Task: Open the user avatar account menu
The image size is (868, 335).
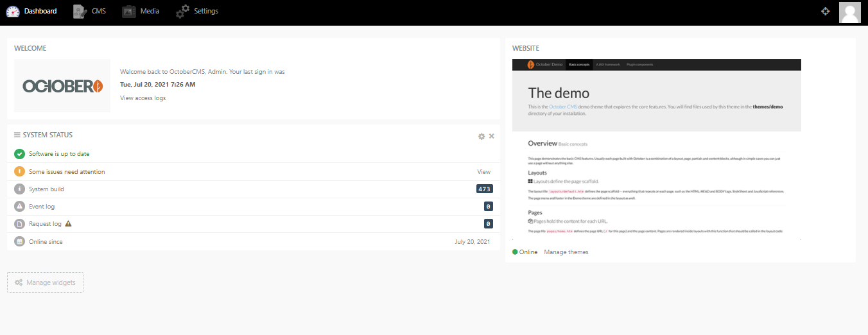Action: coord(849,12)
